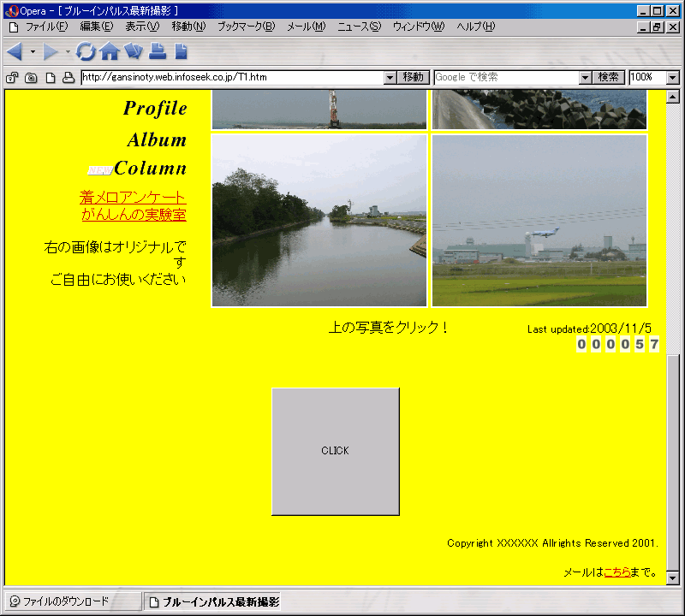
Task: Open the airplane landing photo thumbnail
Action: point(539,221)
